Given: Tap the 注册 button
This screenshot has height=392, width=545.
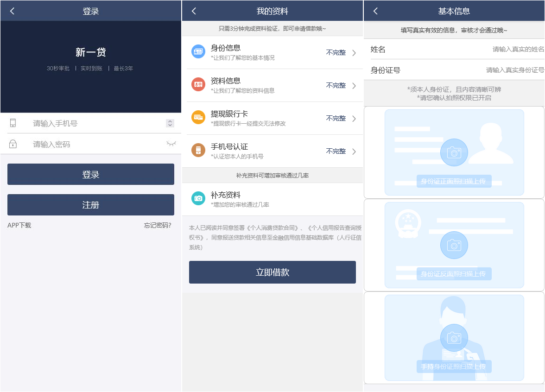Looking at the screenshot, I should 91,205.
